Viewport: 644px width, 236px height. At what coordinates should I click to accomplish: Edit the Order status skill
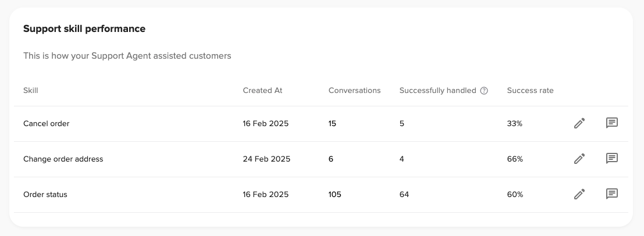pyautogui.click(x=579, y=194)
